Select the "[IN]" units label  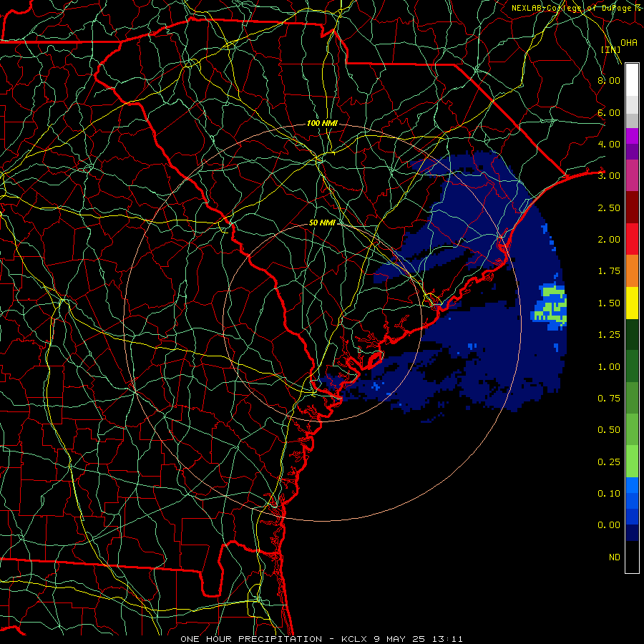(611, 49)
